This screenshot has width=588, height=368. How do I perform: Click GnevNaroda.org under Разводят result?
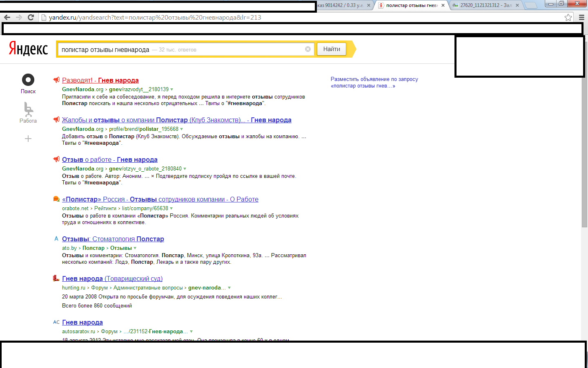(x=82, y=89)
